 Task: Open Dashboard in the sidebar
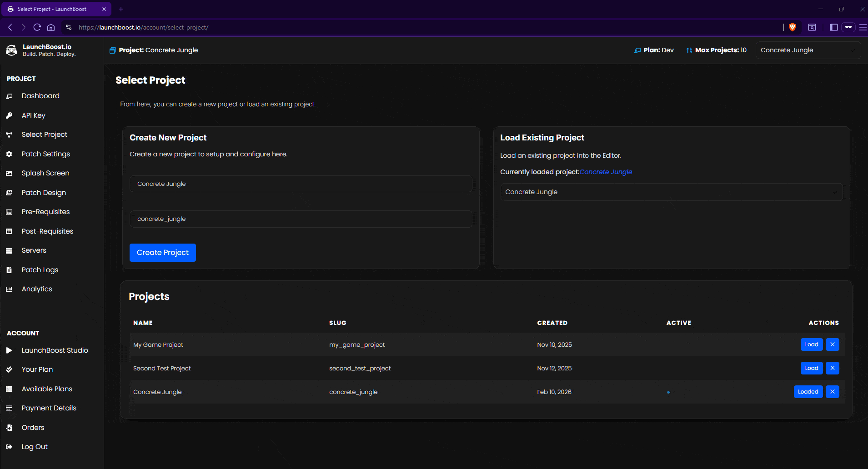click(x=40, y=96)
